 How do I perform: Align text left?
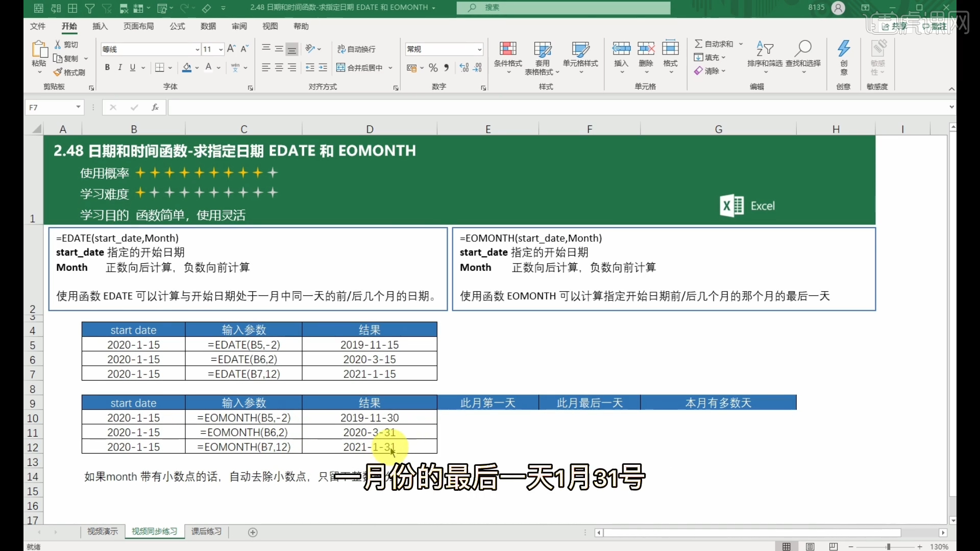pyautogui.click(x=266, y=67)
